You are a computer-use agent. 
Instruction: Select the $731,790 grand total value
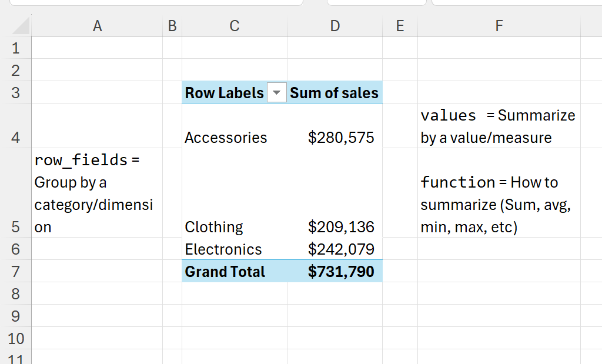[341, 272]
